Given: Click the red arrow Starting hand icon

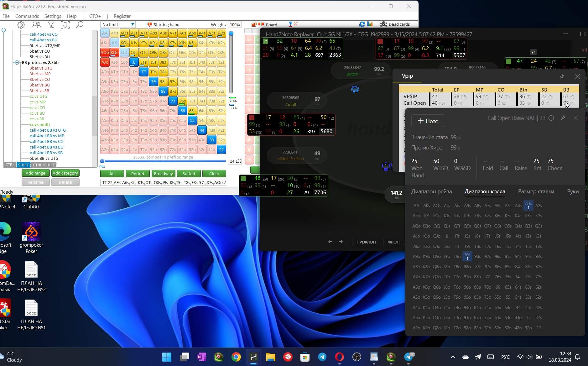Looking at the screenshot, I should tap(149, 24).
